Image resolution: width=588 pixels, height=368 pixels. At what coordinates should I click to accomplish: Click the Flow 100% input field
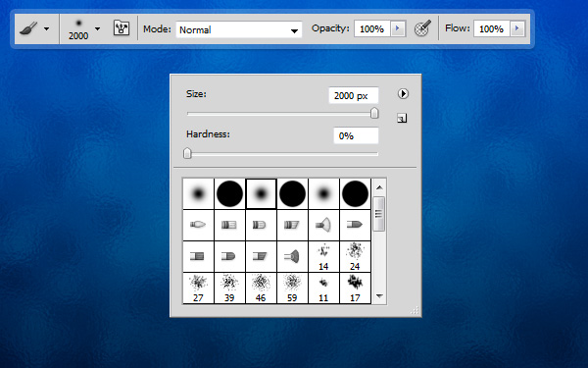(492, 28)
